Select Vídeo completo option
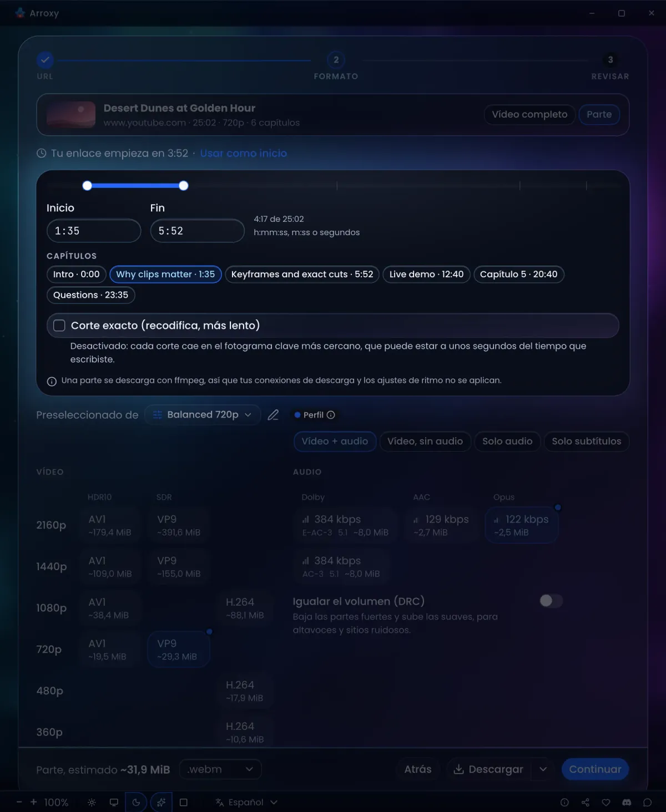The image size is (666, 812). [529, 114]
